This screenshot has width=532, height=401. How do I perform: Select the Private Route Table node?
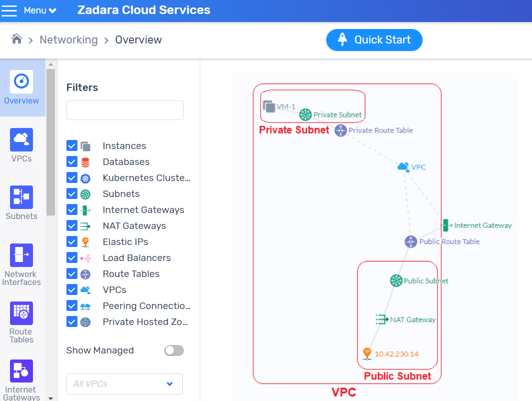coord(341,130)
